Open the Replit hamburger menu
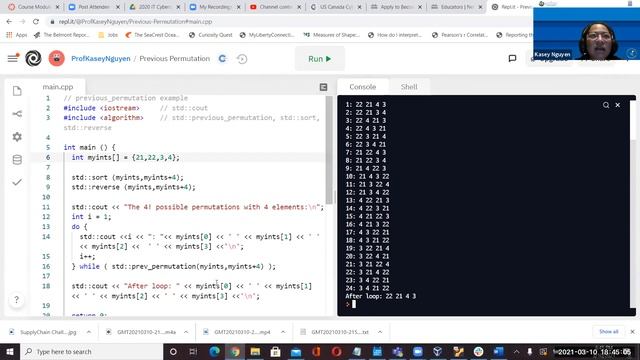 13,58
